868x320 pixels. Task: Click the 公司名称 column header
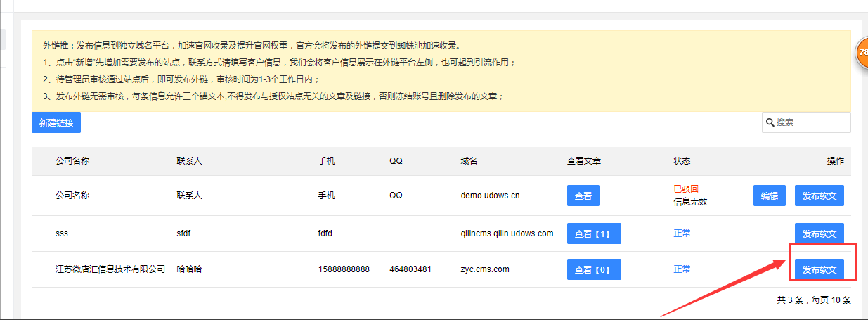point(72,161)
